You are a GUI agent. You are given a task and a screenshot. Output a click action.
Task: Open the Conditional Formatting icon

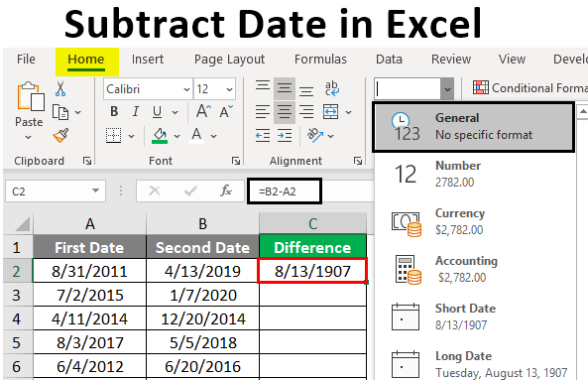[x=480, y=87]
